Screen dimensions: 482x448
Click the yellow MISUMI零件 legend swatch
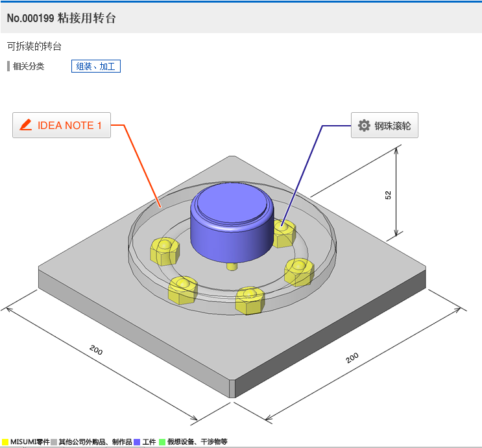click(5, 442)
